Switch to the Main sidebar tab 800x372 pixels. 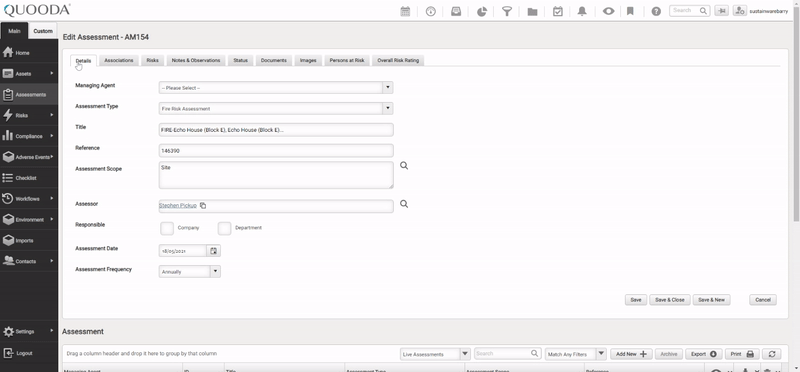(x=14, y=31)
